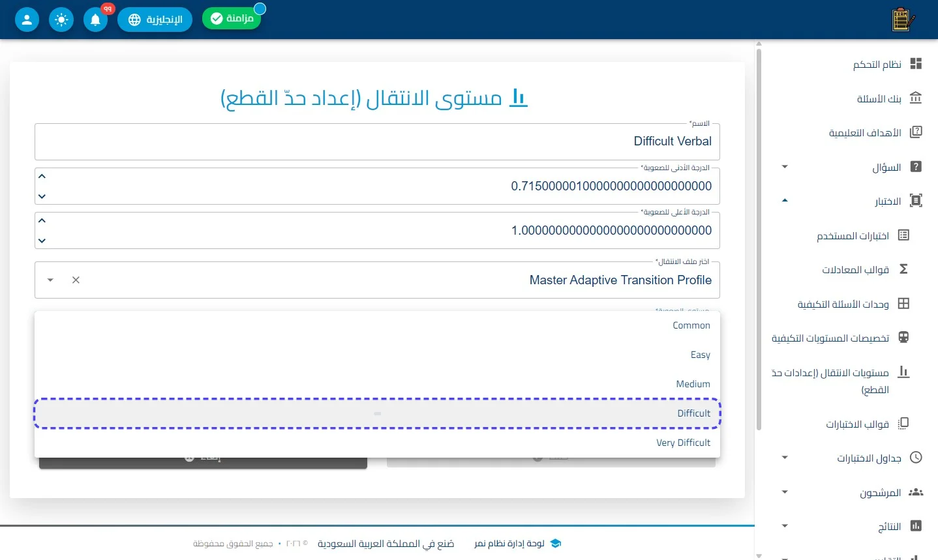Click the المرشحون people icon
This screenshot has width=938, height=560.
tap(916, 492)
